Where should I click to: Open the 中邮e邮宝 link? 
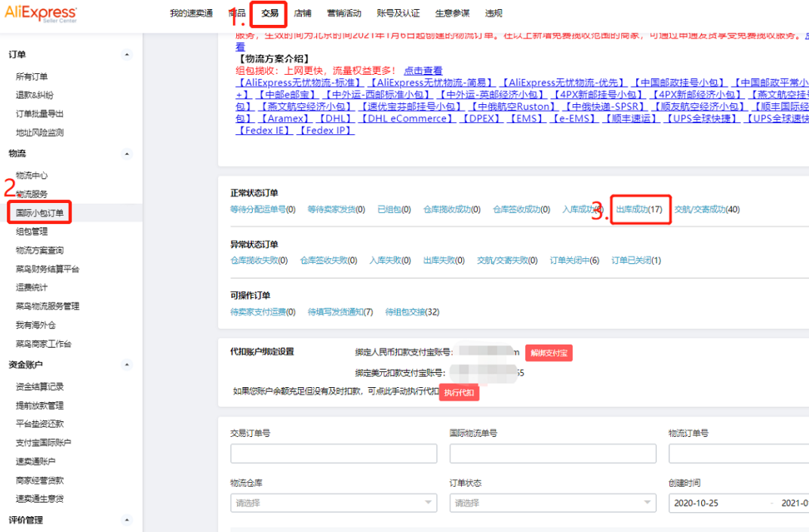pos(286,94)
